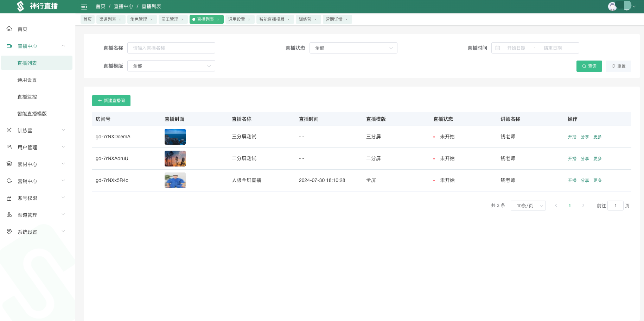The image size is (644, 321).
Task: Expand the 渠道管理 menu chevron
Action: pyautogui.click(x=63, y=215)
